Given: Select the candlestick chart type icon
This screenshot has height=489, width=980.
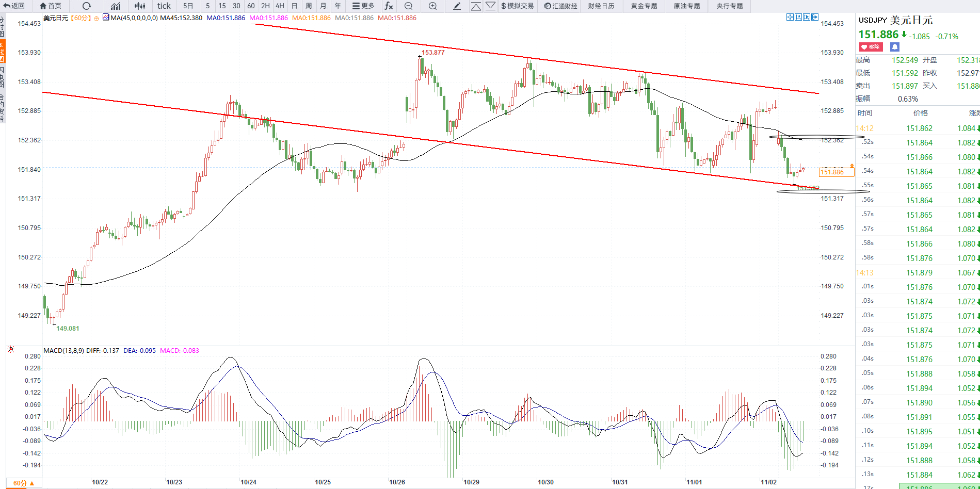Looking at the screenshot, I should pos(140,6).
